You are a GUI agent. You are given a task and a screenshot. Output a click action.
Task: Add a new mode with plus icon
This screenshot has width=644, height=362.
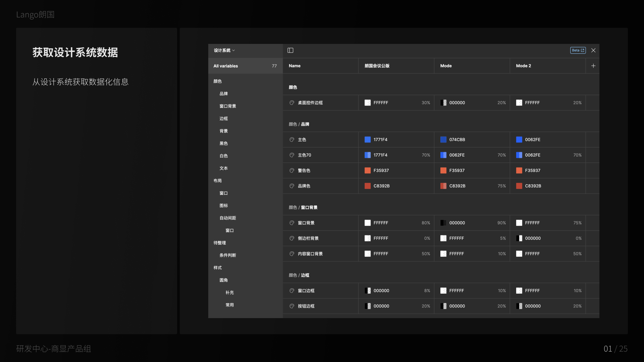pos(593,66)
